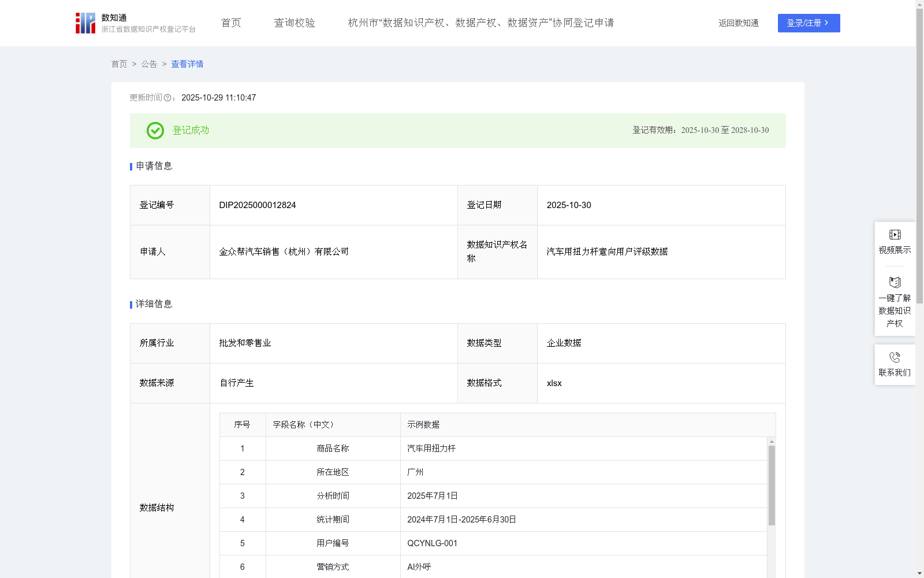Click the 示例数据 column header

click(588, 425)
